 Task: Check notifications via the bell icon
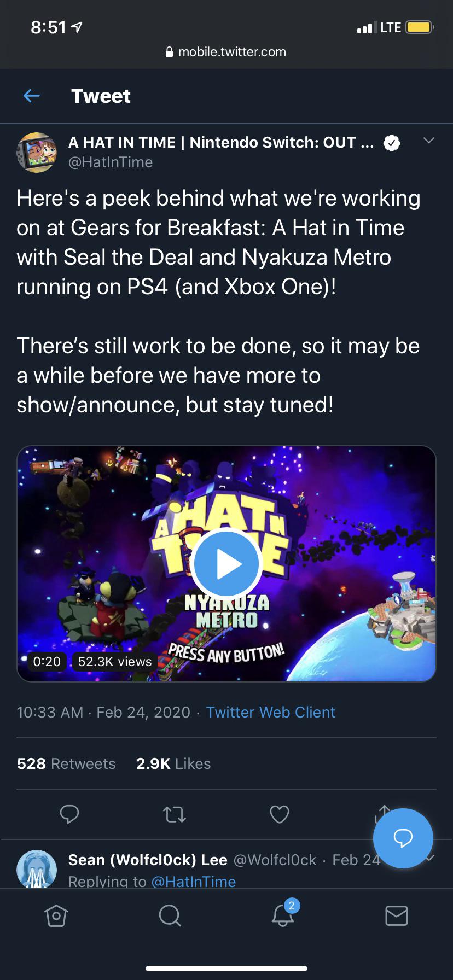pyautogui.click(x=283, y=917)
